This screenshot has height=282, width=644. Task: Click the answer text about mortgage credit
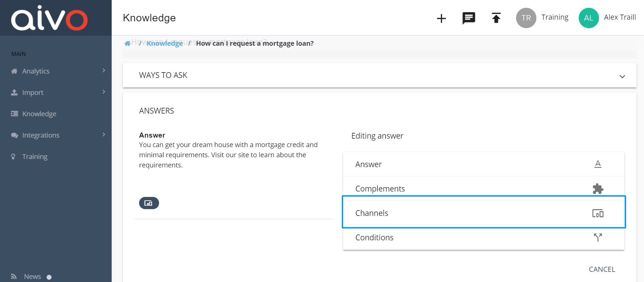pyautogui.click(x=228, y=155)
